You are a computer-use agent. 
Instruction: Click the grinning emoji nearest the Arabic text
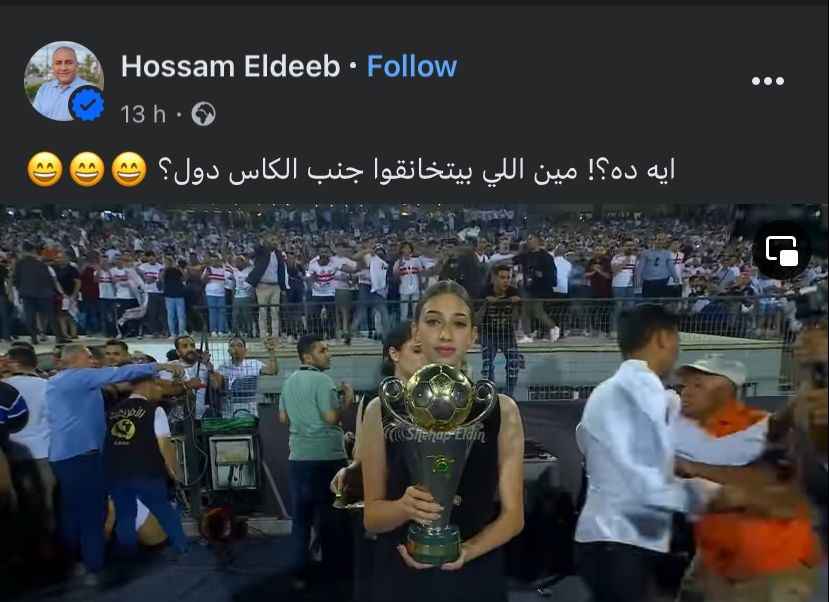pos(129,169)
